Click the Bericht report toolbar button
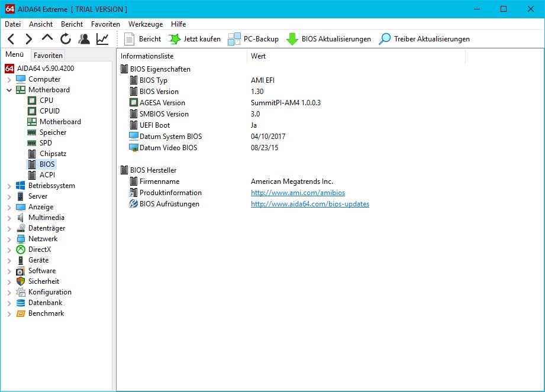This screenshot has width=545, height=392. tap(143, 39)
